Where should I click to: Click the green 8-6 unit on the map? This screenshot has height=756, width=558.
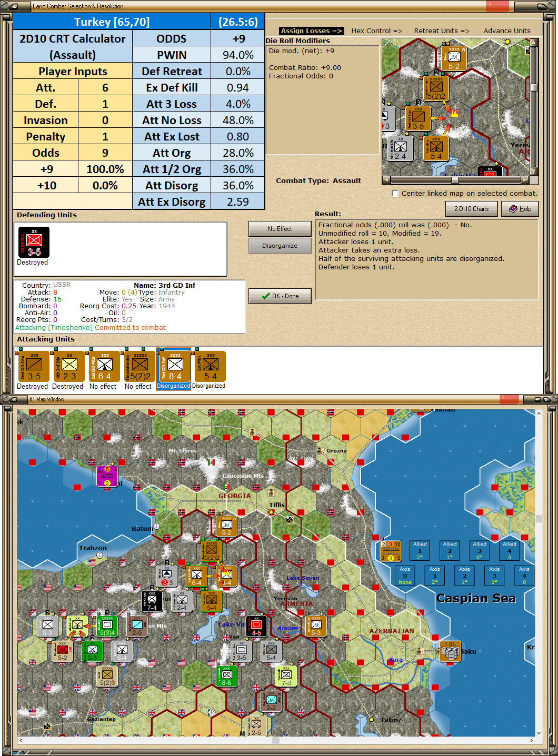click(x=226, y=676)
